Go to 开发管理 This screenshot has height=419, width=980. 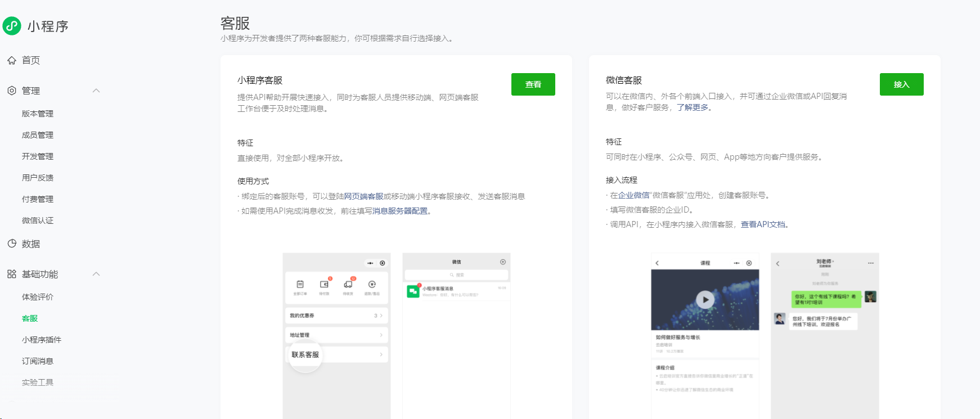coord(38,156)
